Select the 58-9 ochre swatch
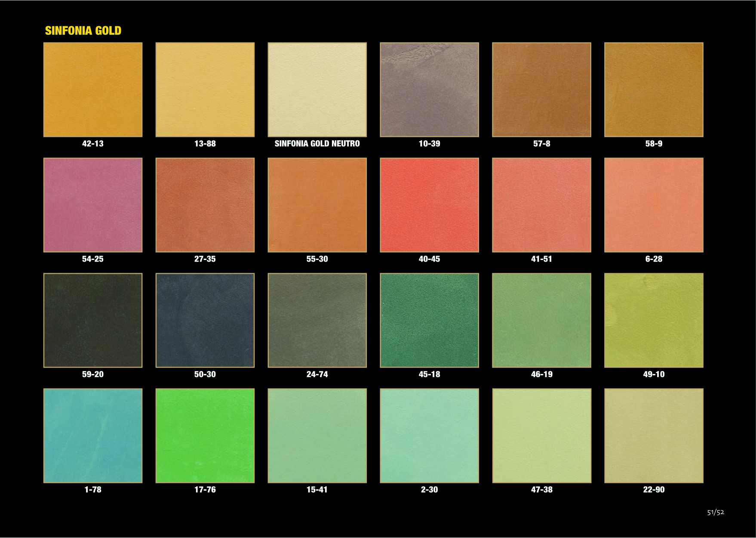This screenshot has height=538, width=756. [x=654, y=90]
